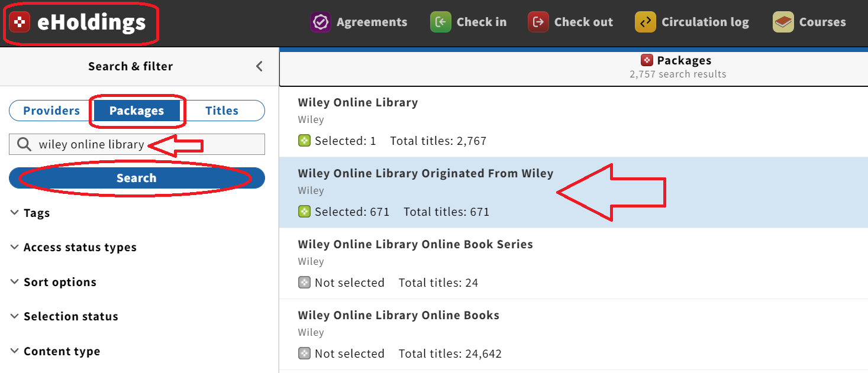Expand the Sort options section
Viewport: 868px width, 373px height.
53,282
